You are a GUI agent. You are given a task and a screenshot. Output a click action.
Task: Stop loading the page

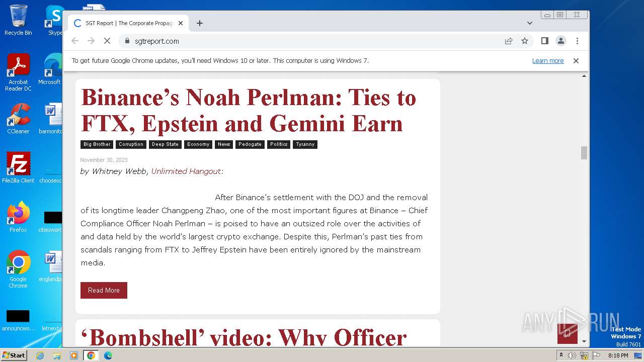(x=107, y=41)
